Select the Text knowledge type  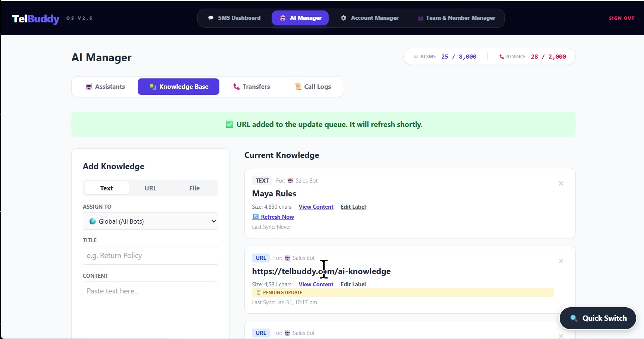[x=106, y=188]
